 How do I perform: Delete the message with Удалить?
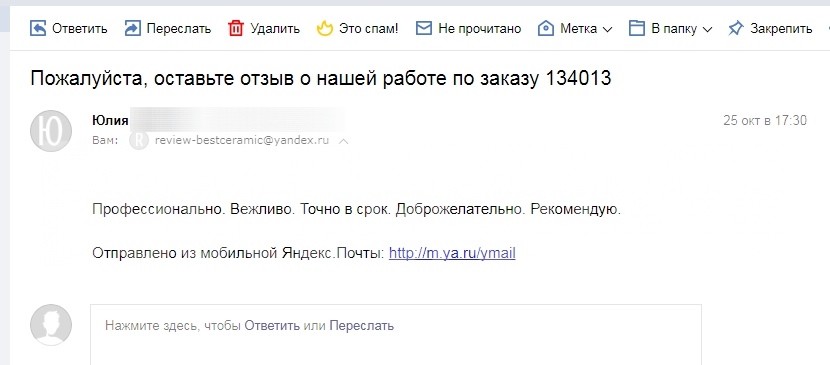point(275,29)
